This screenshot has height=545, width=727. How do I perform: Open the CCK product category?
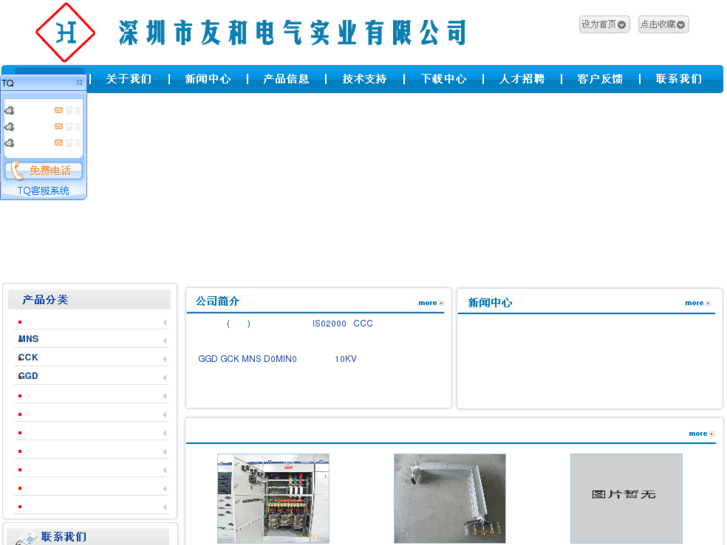[28, 358]
